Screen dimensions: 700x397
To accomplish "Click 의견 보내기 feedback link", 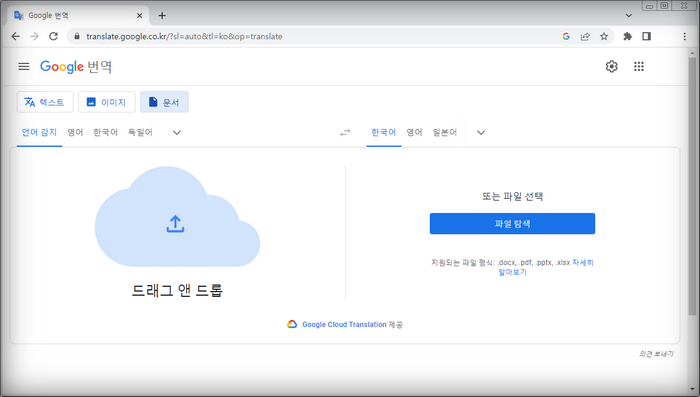I will 656,354.
